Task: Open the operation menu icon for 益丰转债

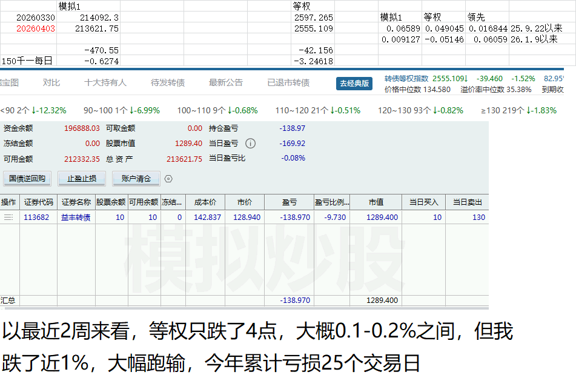Action: point(8,218)
